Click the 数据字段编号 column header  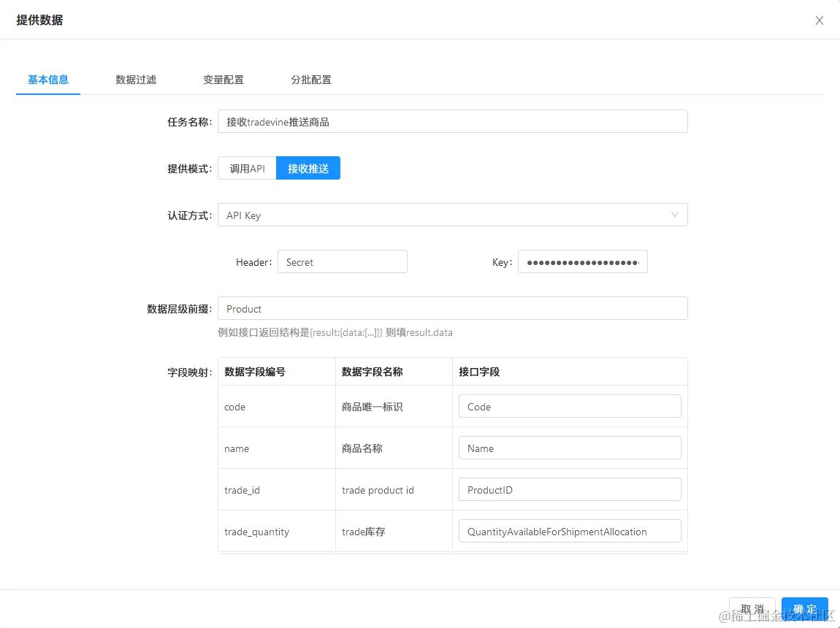pyautogui.click(x=277, y=372)
